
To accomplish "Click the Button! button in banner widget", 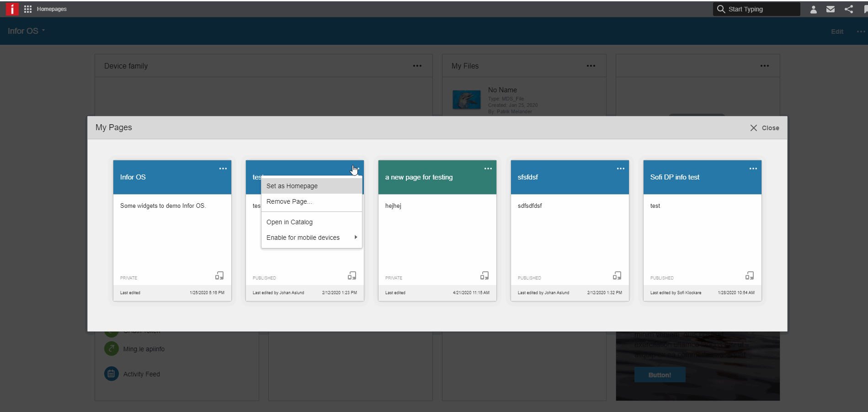I will click(x=660, y=375).
